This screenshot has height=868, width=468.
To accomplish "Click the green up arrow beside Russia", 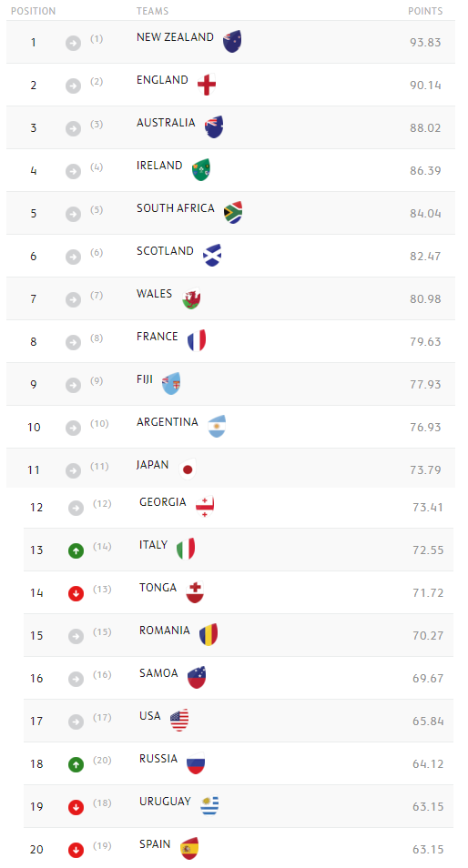I will [76, 764].
